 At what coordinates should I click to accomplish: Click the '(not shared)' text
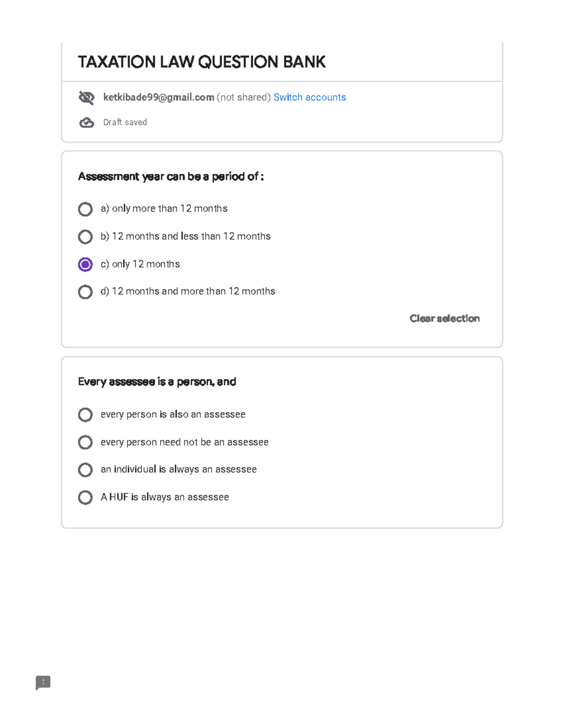pyautogui.click(x=243, y=98)
